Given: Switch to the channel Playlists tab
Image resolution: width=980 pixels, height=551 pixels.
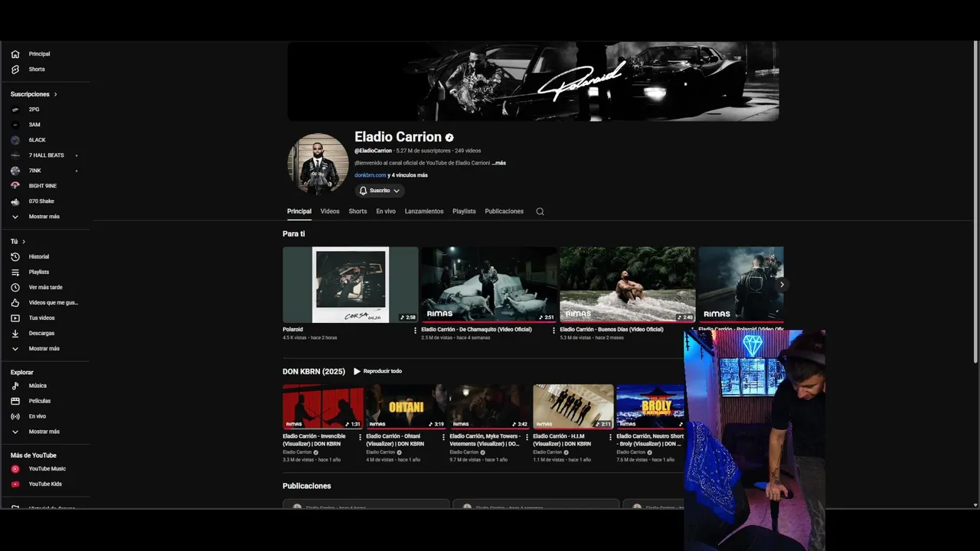Looking at the screenshot, I should [x=464, y=211].
